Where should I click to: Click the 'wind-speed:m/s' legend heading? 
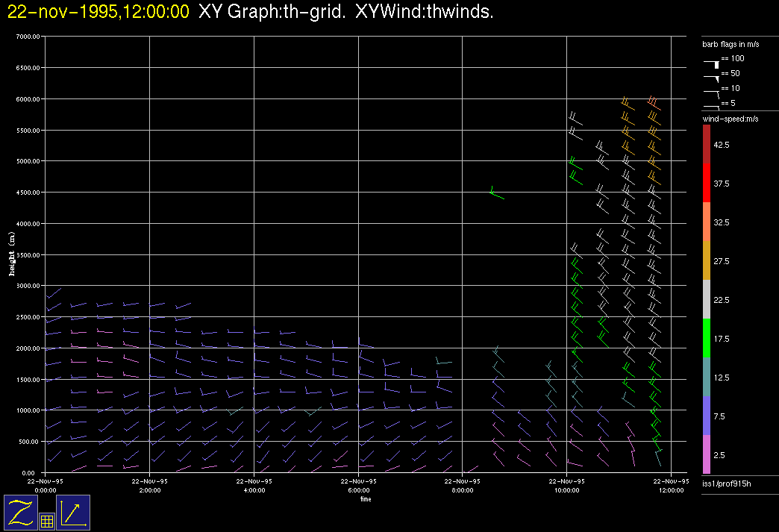coord(728,119)
